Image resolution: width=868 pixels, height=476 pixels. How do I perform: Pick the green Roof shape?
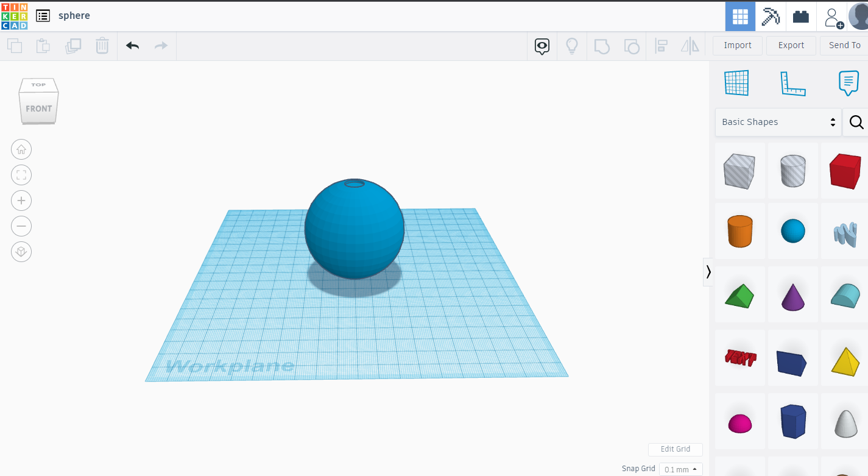pos(739,296)
